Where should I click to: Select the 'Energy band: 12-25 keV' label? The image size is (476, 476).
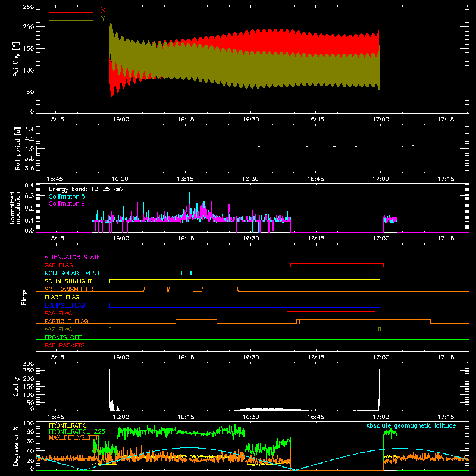tap(86, 189)
